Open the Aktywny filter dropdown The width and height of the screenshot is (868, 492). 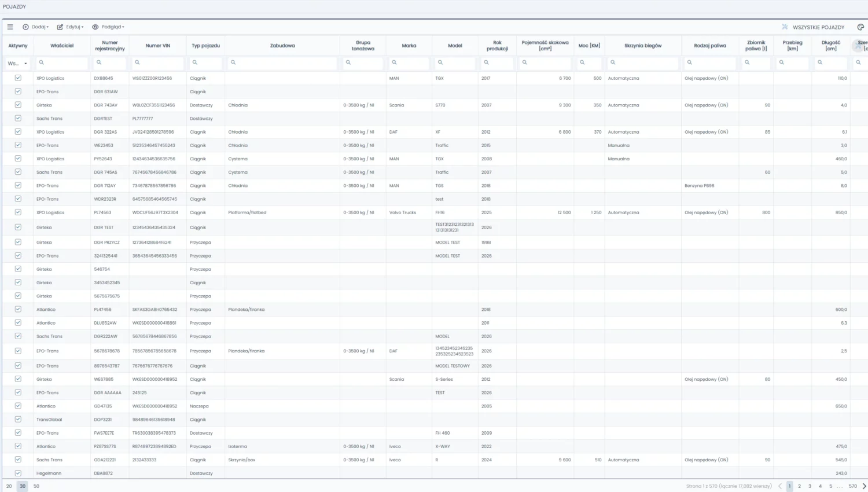[17, 63]
